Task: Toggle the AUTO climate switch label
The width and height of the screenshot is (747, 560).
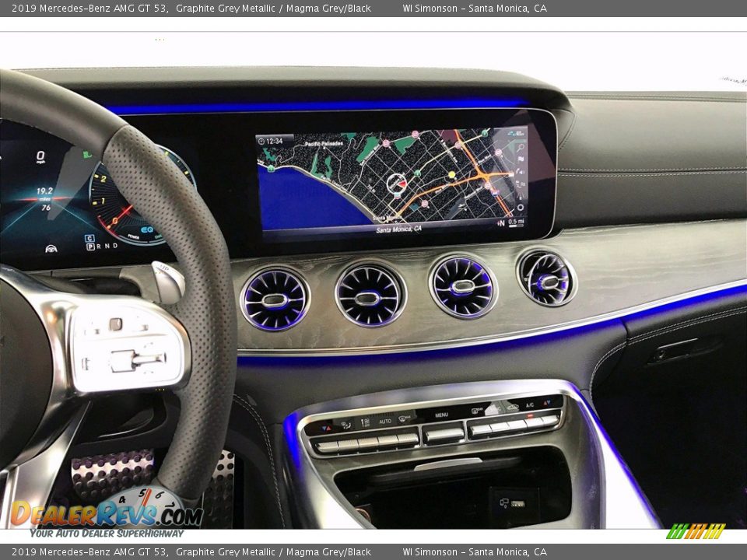Action: tap(385, 422)
